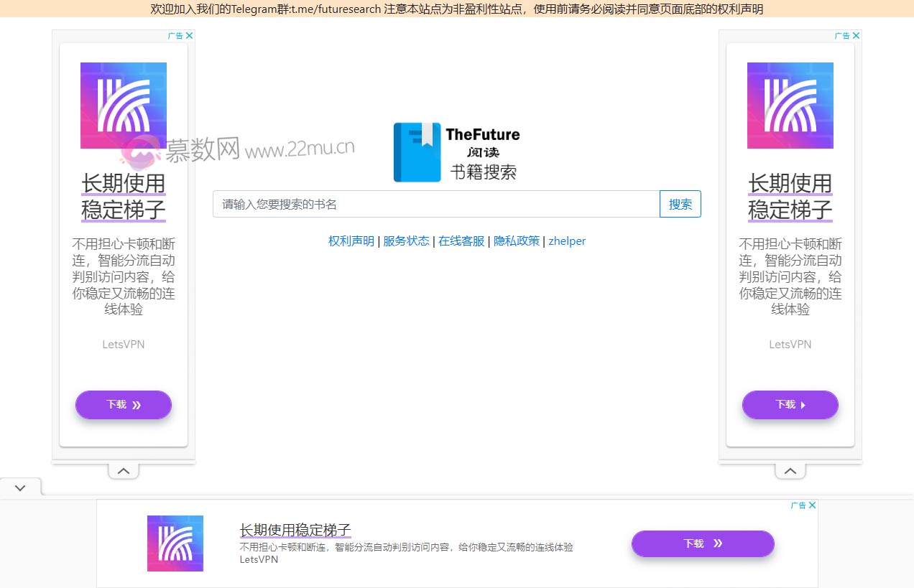The image size is (914, 588).
Task: Click the LetsVPN logo in the right ad
Action: click(x=790, y=105)
